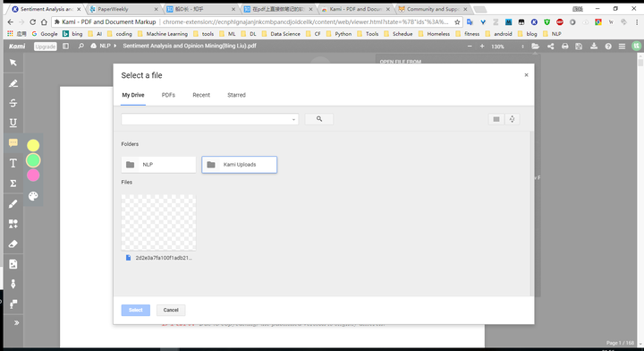The image size is (644, 351).
Task: Open the Google bookmark
Action: [45, 34]
